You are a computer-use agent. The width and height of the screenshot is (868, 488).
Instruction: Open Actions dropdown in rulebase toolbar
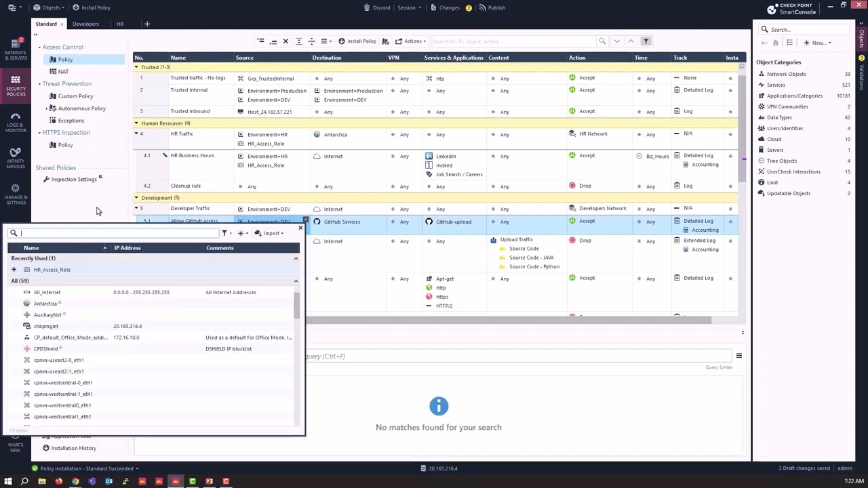(x=411, y=41)
